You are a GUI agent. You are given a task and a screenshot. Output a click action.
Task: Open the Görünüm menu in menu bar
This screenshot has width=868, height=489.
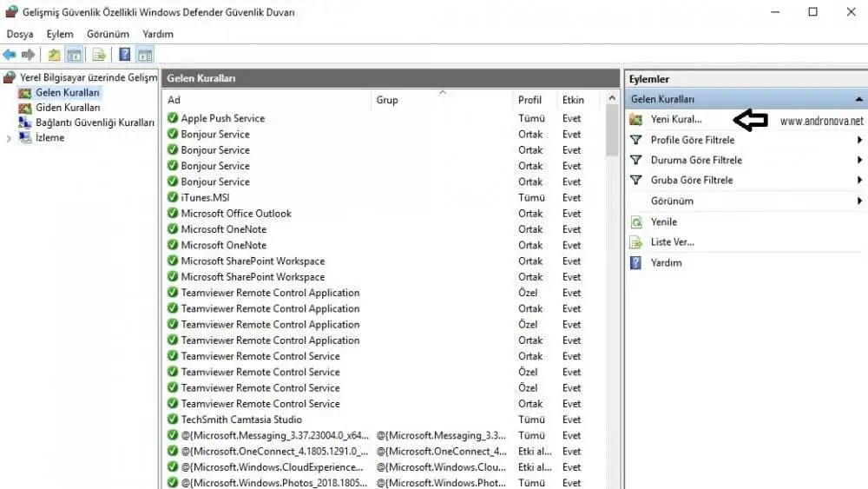108,34
